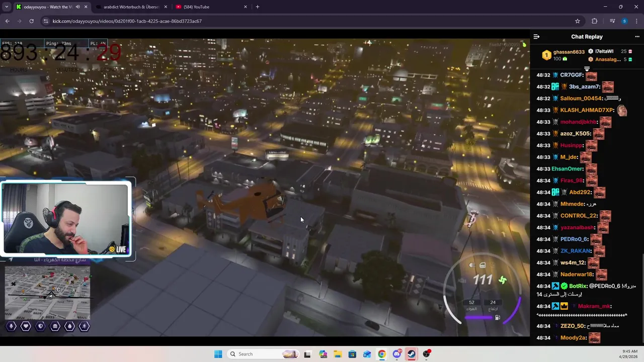Click username Makram_mk in chat

pos(594,306)
